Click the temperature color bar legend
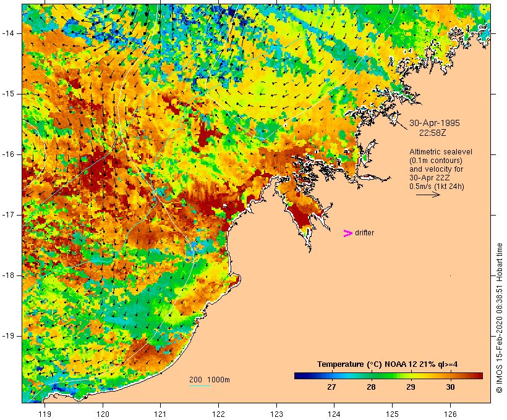This screenshot has height=420, width=507. click(x=388, y=376)
